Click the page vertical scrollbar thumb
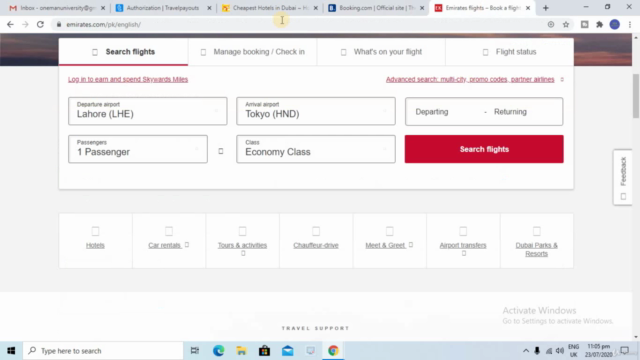The width and height of the screenshot is (640, 360). pos(636,96)
